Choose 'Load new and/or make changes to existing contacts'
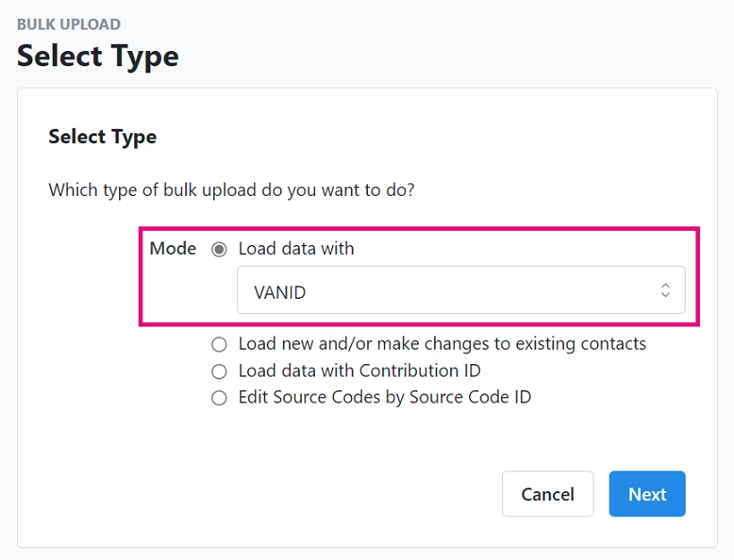This screenshot has width=734, height=560. (219, 344)
